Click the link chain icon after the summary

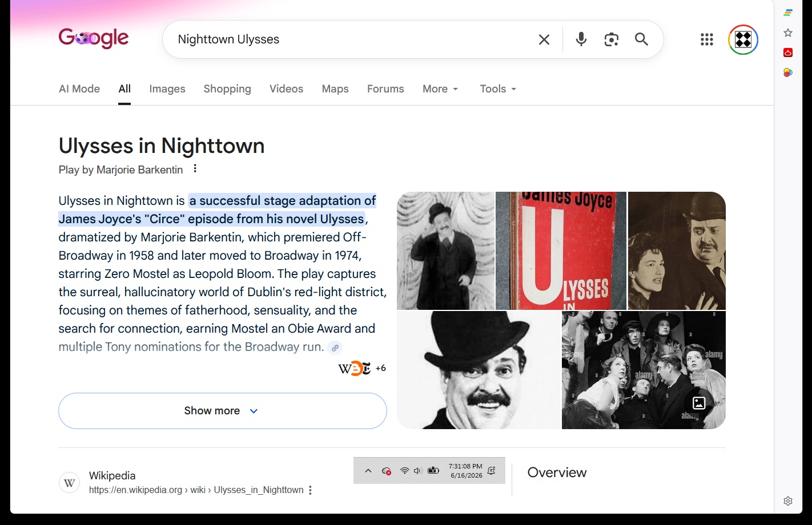coord(335,348)
